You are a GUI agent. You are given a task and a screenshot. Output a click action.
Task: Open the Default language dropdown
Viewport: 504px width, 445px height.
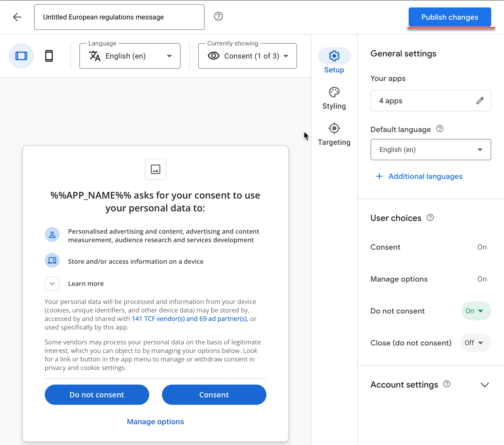[430, 150]
